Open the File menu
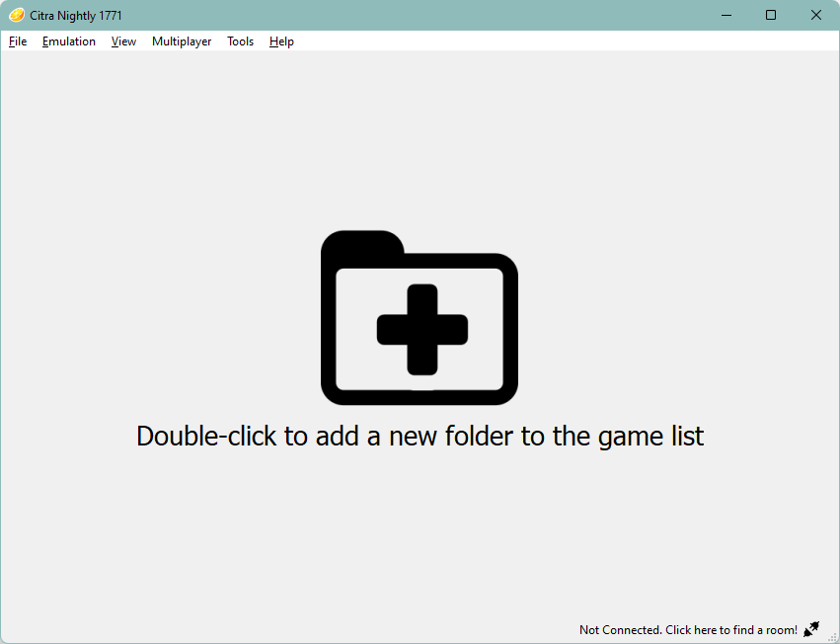This screenshot has height=644, width=840. click(18, 41)
